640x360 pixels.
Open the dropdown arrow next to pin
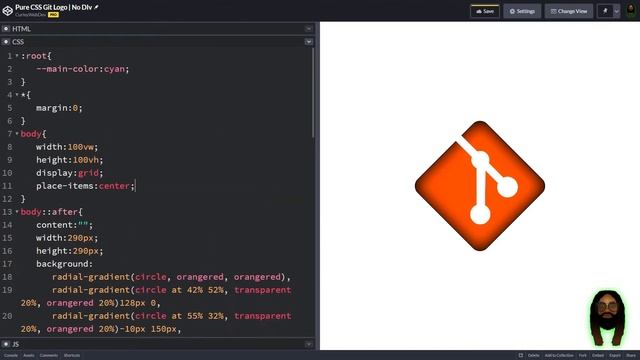[x=617, y=11]
